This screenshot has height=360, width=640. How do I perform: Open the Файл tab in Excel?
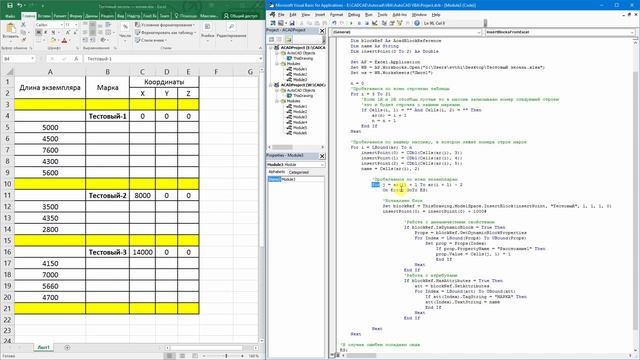click(x=10, y=16)
